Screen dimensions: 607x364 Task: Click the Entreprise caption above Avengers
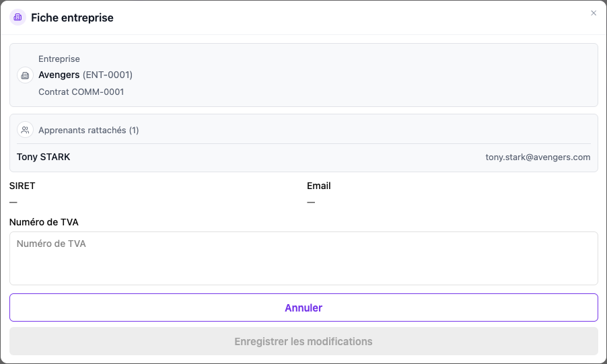click(x=59, y=59)
